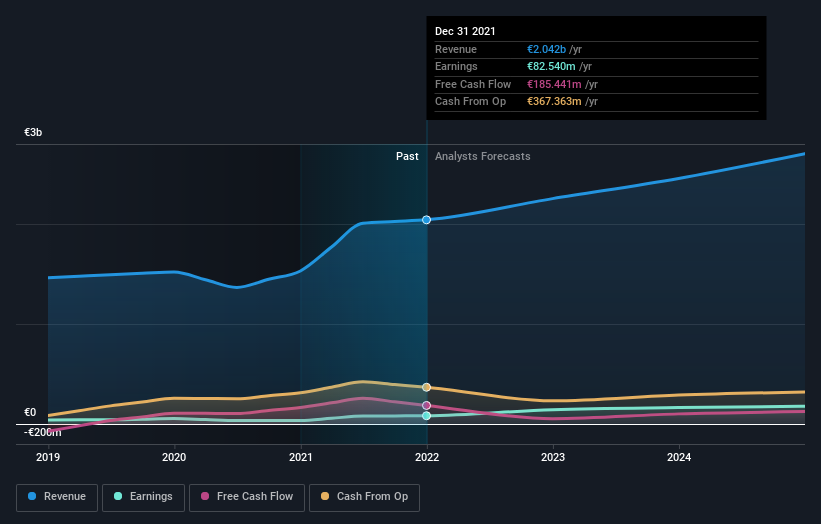
Task: Click the €3b y-axis label
Action: click(x=33, y=132)
